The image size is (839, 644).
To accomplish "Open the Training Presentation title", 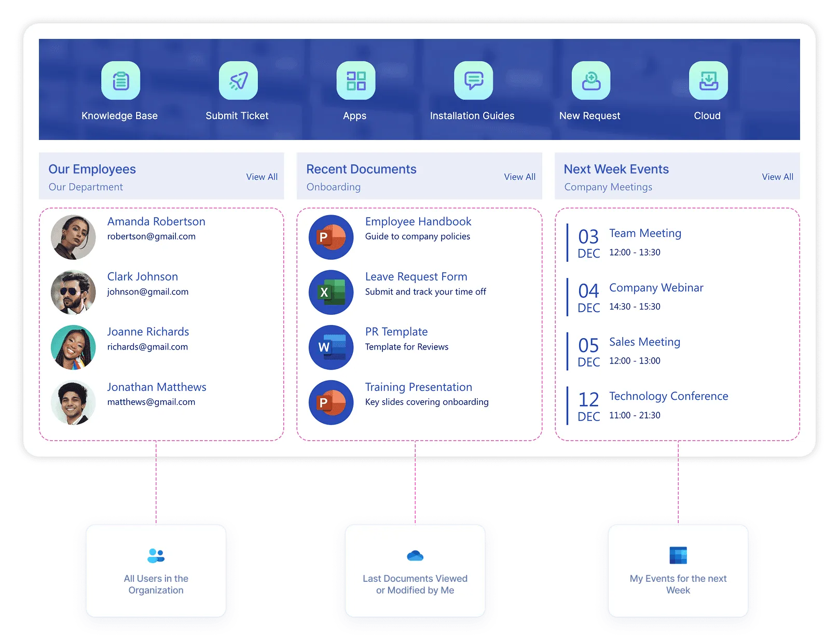I will tap(419, 387).
